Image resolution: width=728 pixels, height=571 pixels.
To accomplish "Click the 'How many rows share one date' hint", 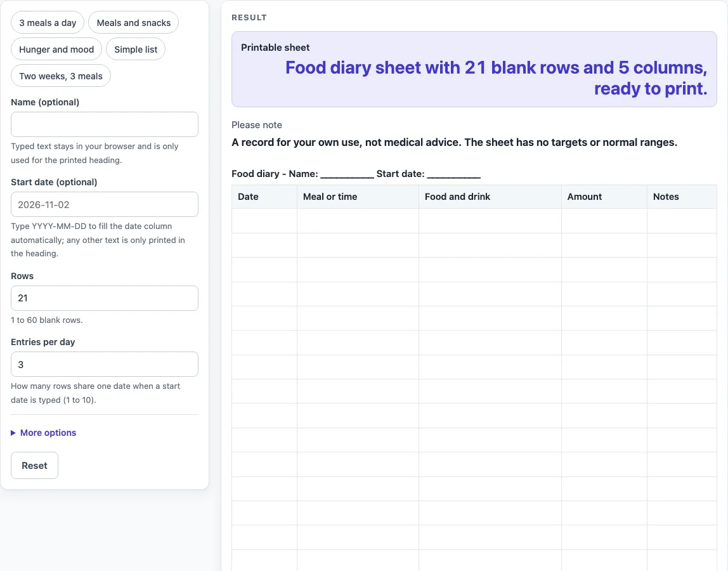I will (96, 393).
